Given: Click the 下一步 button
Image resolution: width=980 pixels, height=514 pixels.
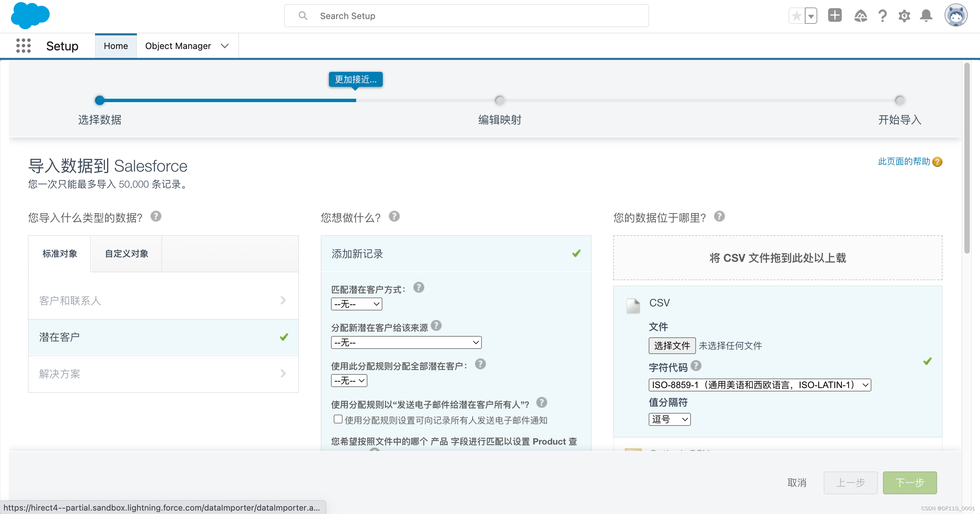Looking at the screenshot, I should pyautogui.click(x=909, y=482).
